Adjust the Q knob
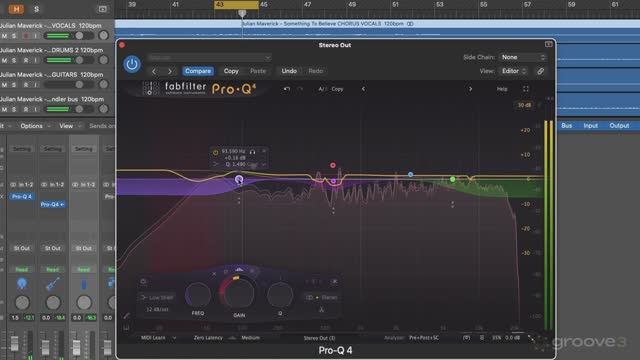 [x=280, y=295]
